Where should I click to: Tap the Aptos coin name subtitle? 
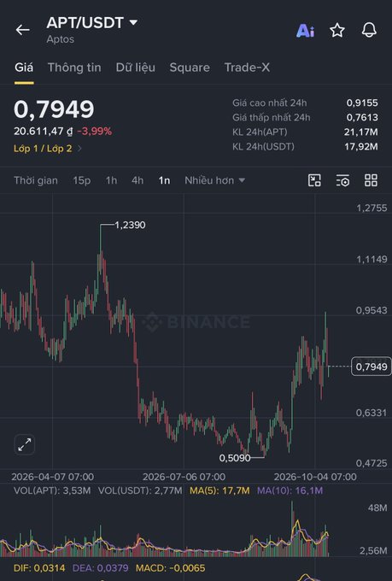point(61,39)
